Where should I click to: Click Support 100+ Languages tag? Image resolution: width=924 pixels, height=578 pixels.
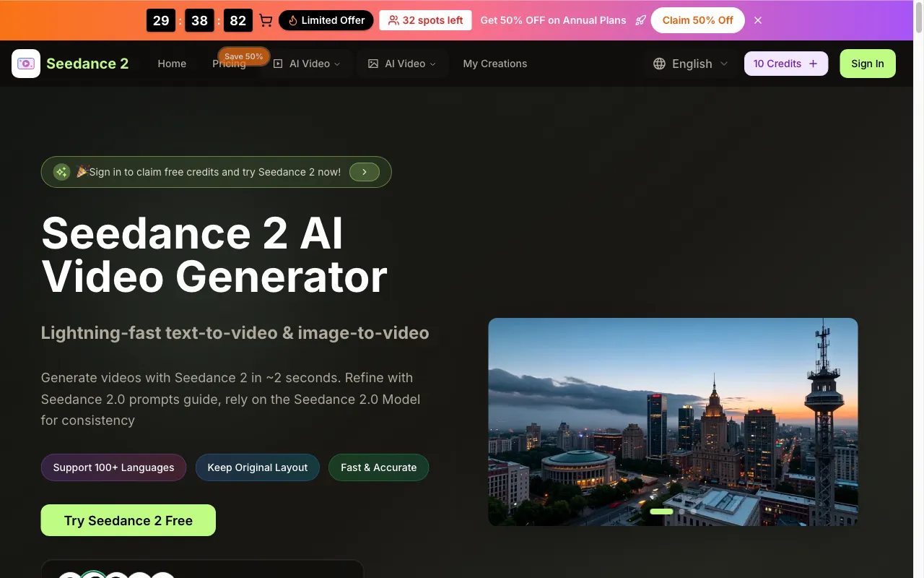click(113, 467)
